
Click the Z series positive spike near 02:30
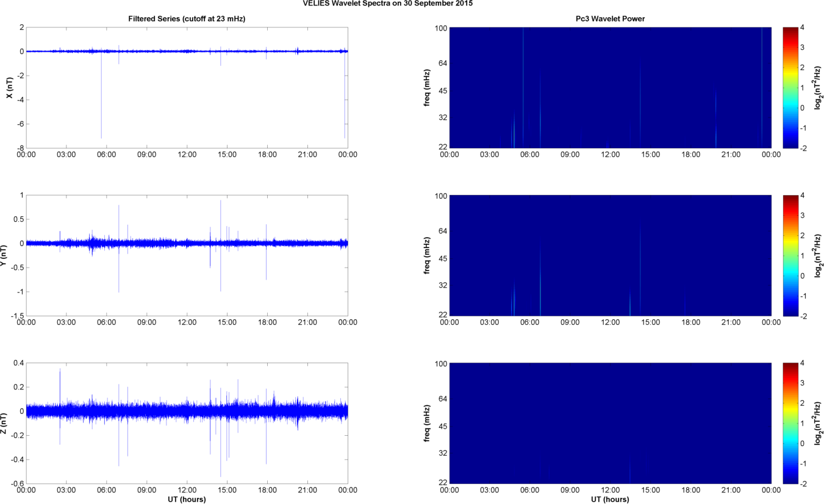(x=60, y=390)
